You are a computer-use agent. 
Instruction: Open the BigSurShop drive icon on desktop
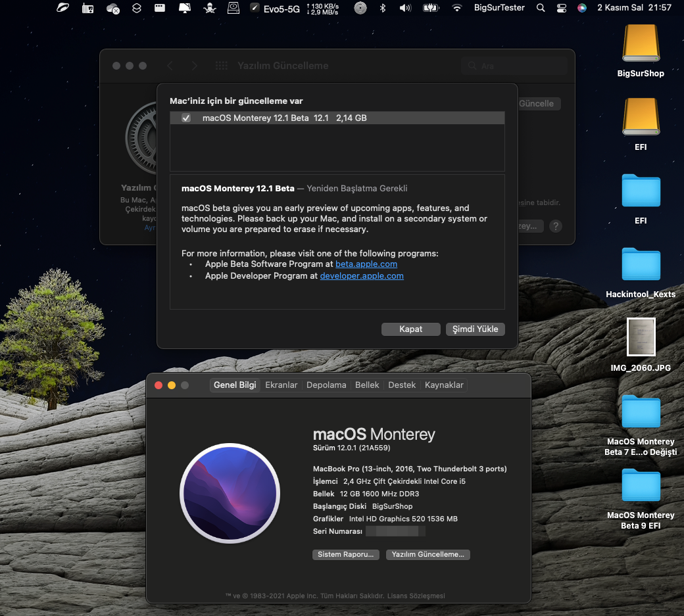(x=641, y=44)
